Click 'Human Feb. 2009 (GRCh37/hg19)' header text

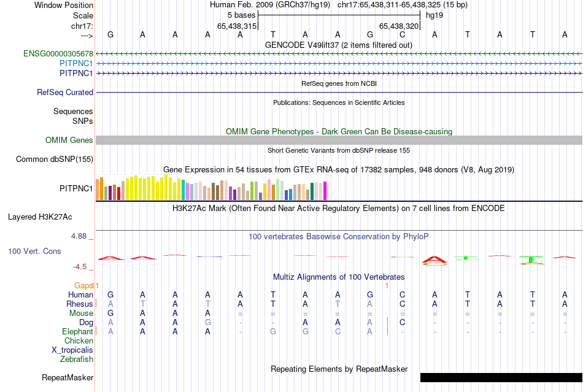(x=270, y=5)
